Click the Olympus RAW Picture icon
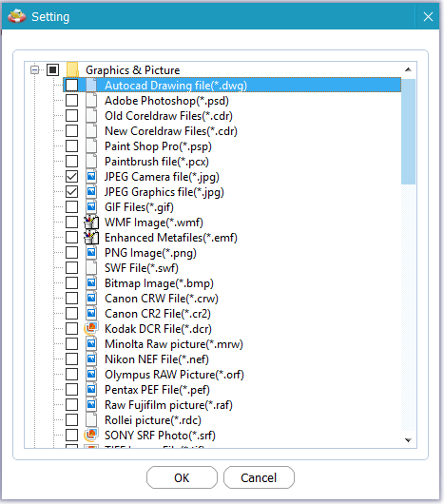Viewport: 444px width, 504px height. click(91, 374)
